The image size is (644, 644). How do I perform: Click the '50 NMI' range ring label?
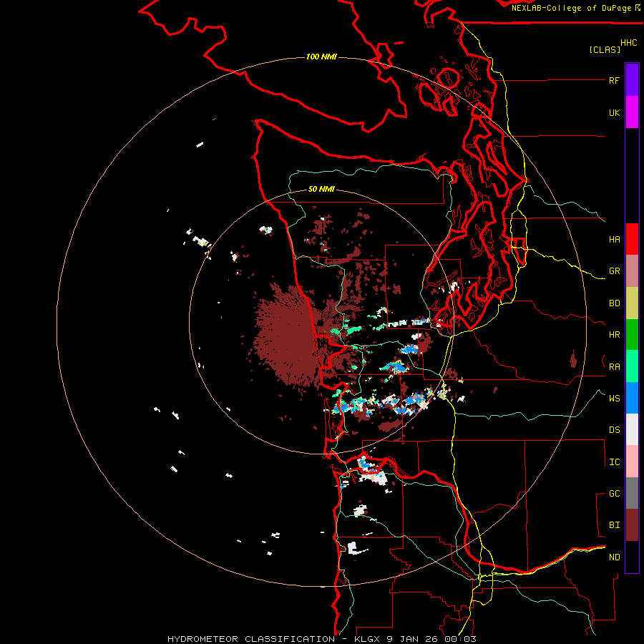point(321,189)
